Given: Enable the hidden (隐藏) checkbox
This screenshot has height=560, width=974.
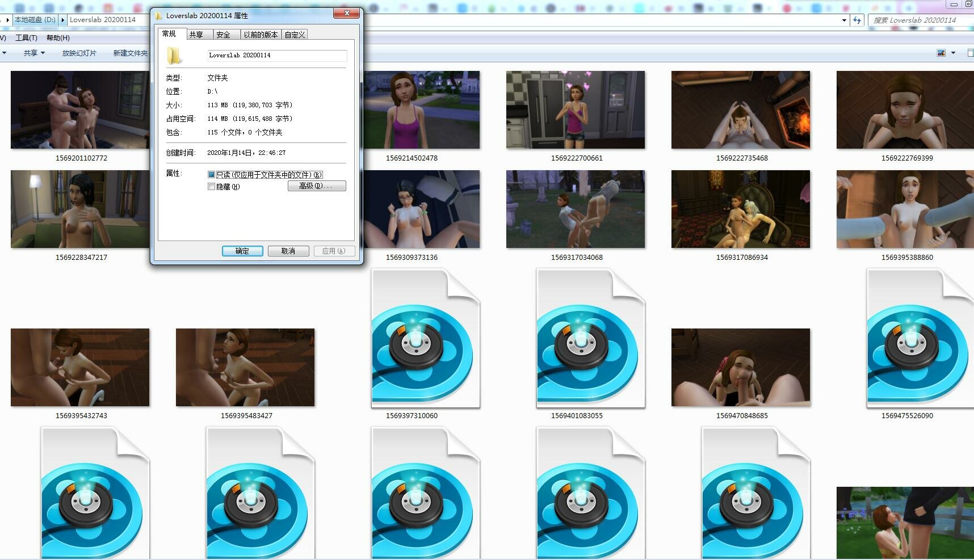Looking at the screenshot, I should coord(212,187).
